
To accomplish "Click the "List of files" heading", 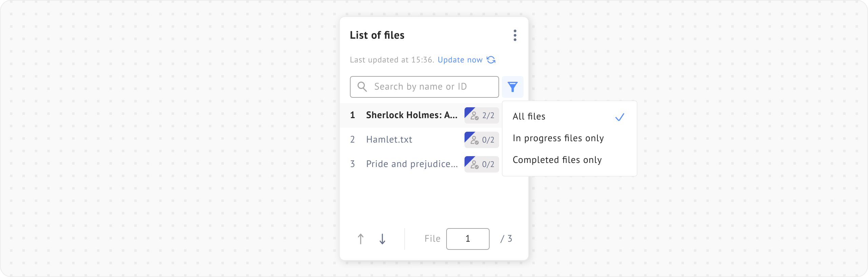I will (x=377, y=35).
